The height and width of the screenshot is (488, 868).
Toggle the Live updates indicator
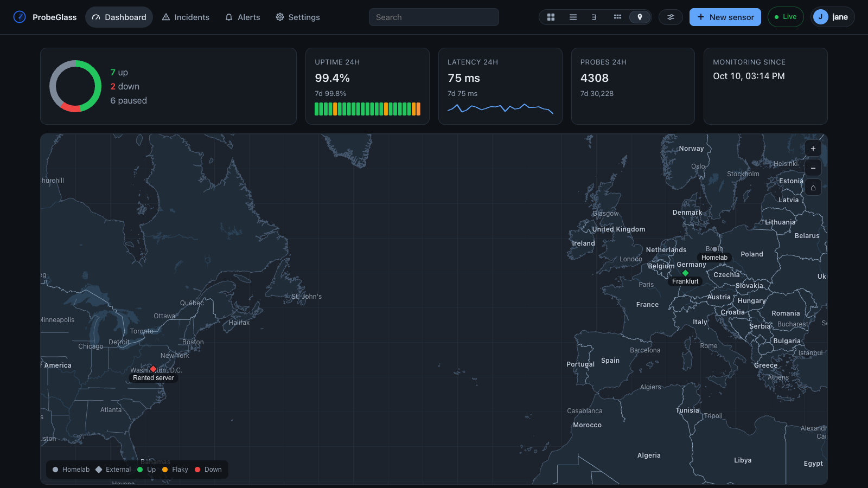(786, 17)
